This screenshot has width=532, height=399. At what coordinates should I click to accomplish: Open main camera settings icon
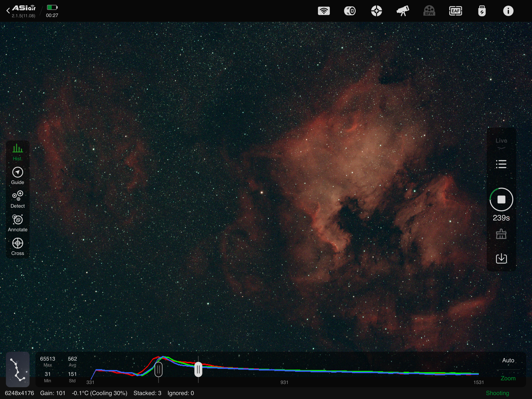(x=350, y=11)
